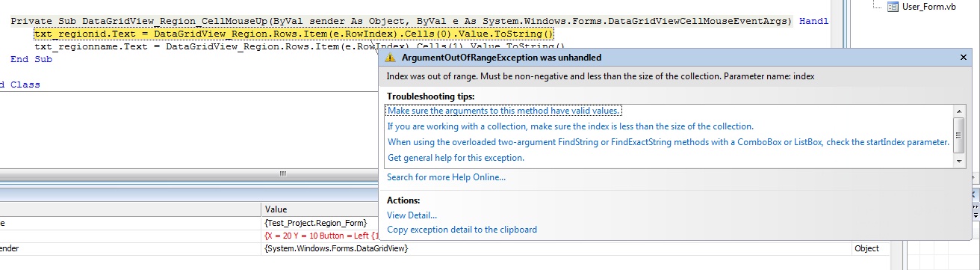Click the highlighted txt_regionid.Text code line
980x270 pixels.
tap(294, 34)
